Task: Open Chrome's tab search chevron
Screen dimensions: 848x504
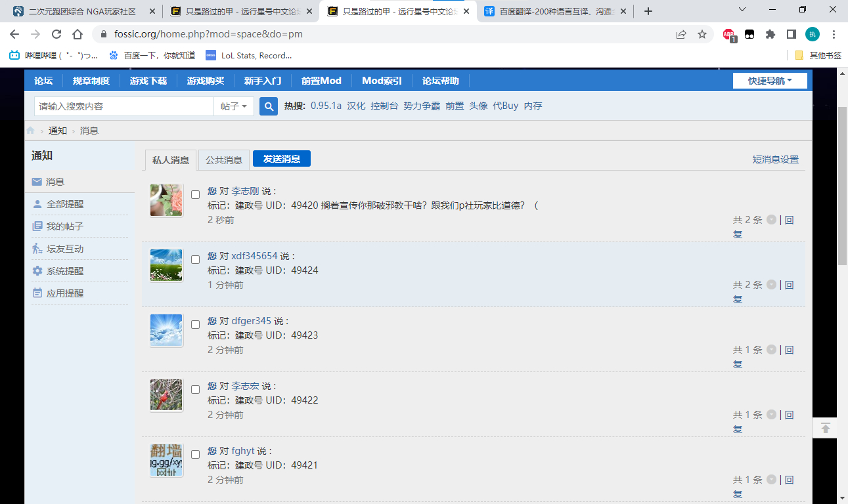Action: click(742, 10)
